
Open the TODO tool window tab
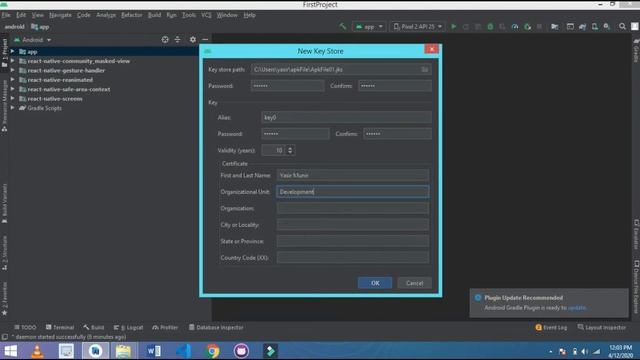tap(25, 327)
